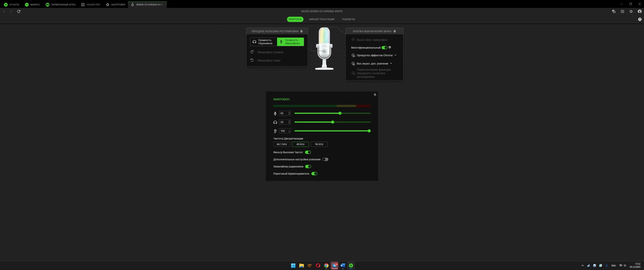The height and width of the screenshot is (270, 644).
Task: Select 44.1 kHz sample rate
Action: 282,144
